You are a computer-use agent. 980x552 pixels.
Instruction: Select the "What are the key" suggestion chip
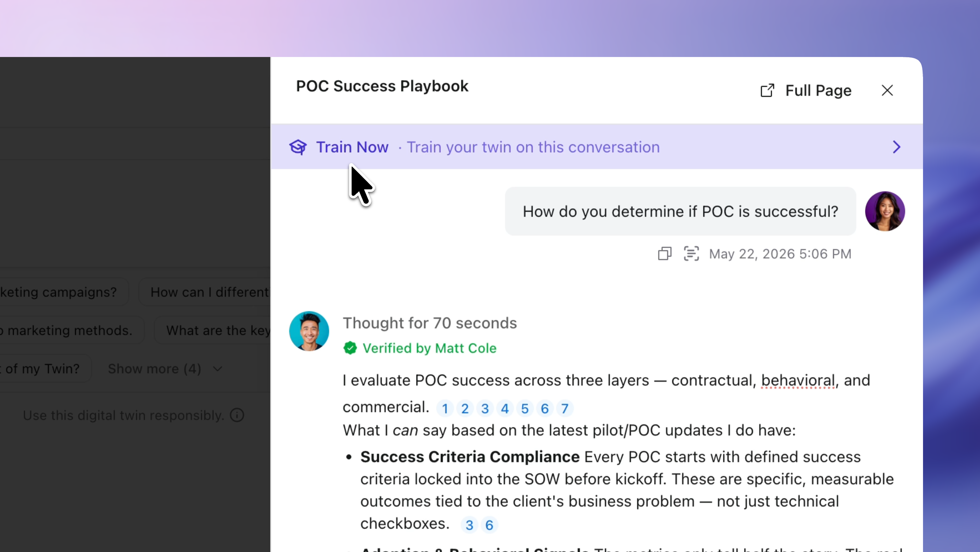pyautogui.click(x=212, y=330)
